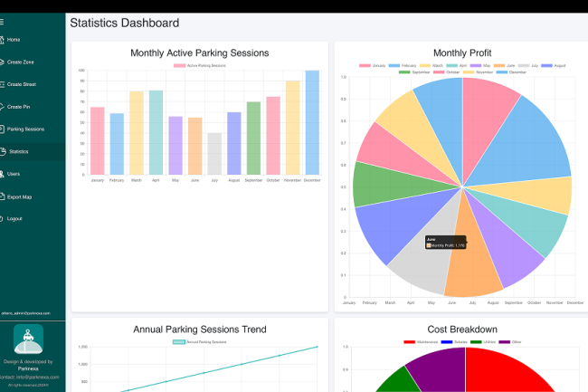Open the Statistics menu item
The image size is (588, 392).
19,151
